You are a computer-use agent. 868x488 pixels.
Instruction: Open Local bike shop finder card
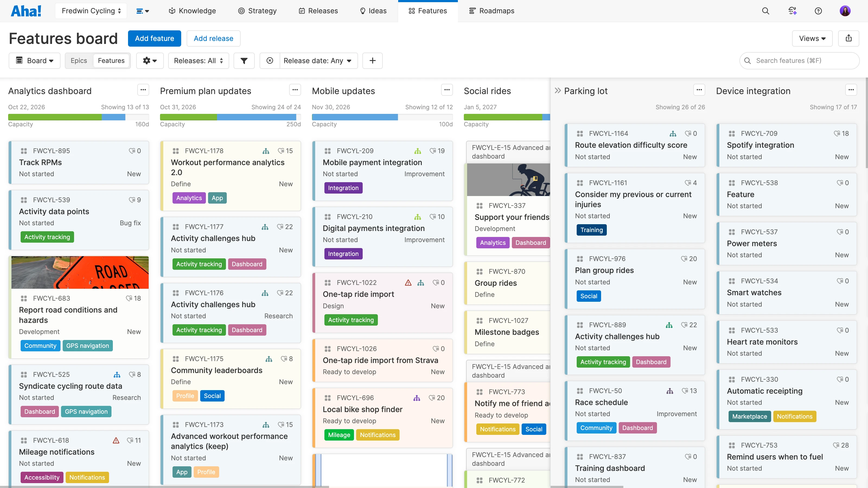pos(382,418)
